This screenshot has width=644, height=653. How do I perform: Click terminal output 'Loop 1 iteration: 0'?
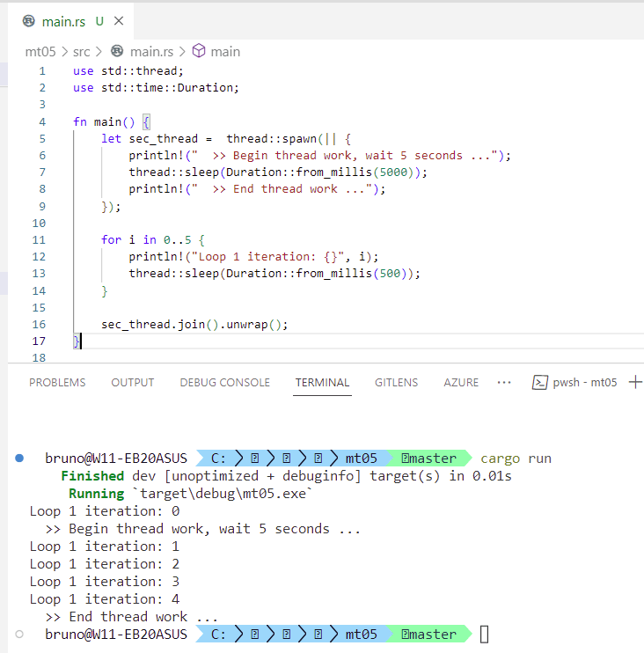click(104, 511)
